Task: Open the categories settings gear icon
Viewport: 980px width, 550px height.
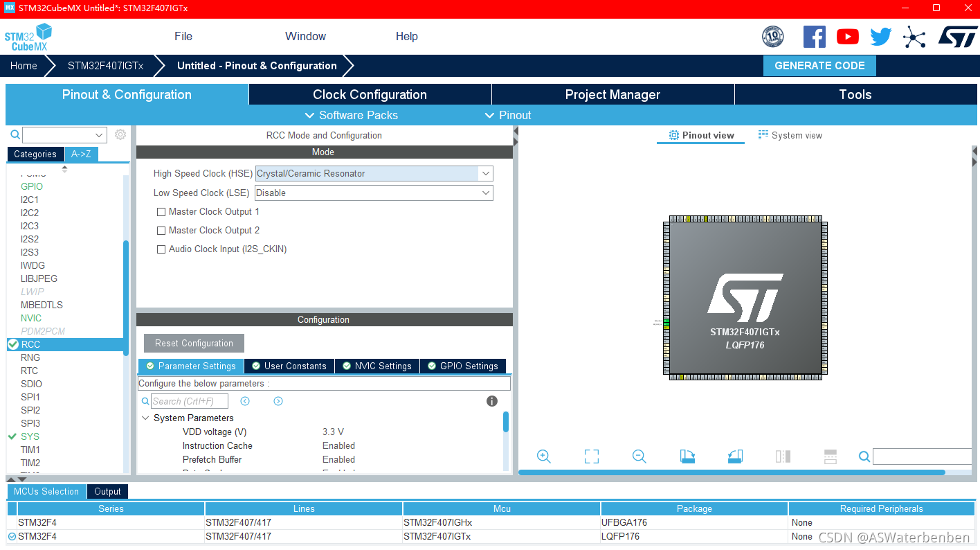Action: pos(120,134)
